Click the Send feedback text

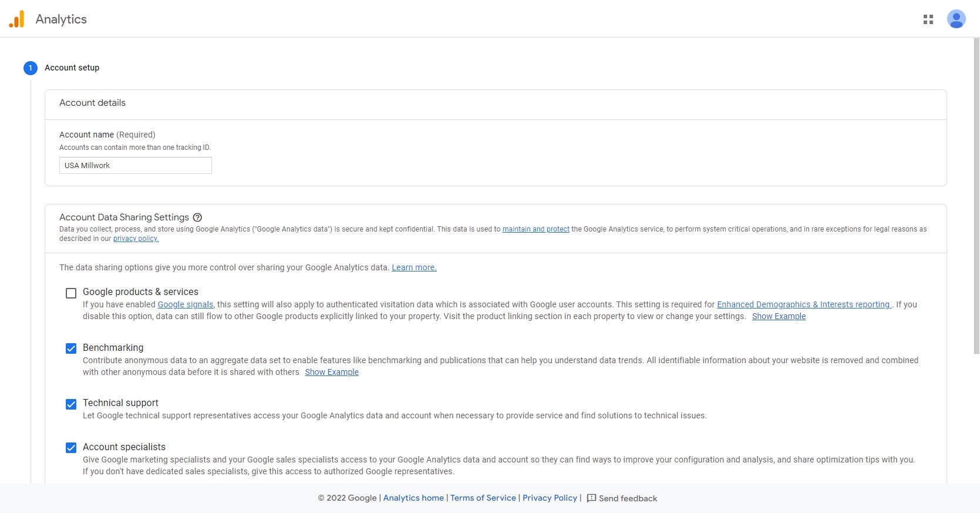tap(628, 498)
